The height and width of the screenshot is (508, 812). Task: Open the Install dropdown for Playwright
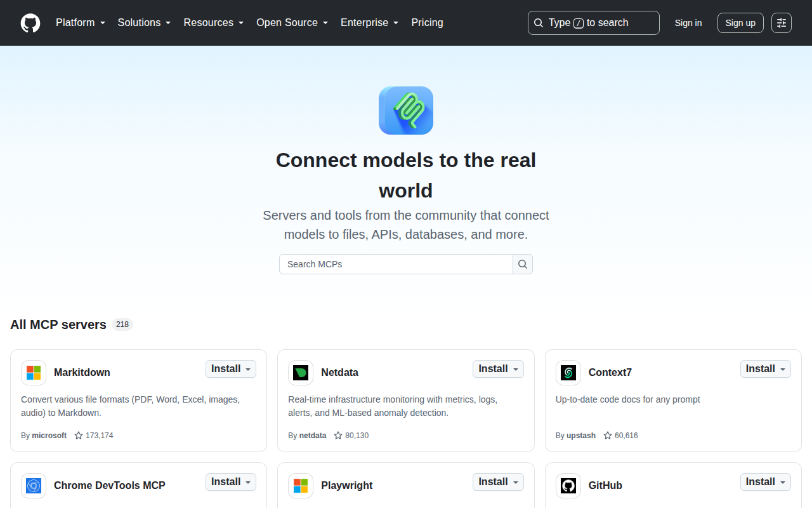(x=498, y=482)
